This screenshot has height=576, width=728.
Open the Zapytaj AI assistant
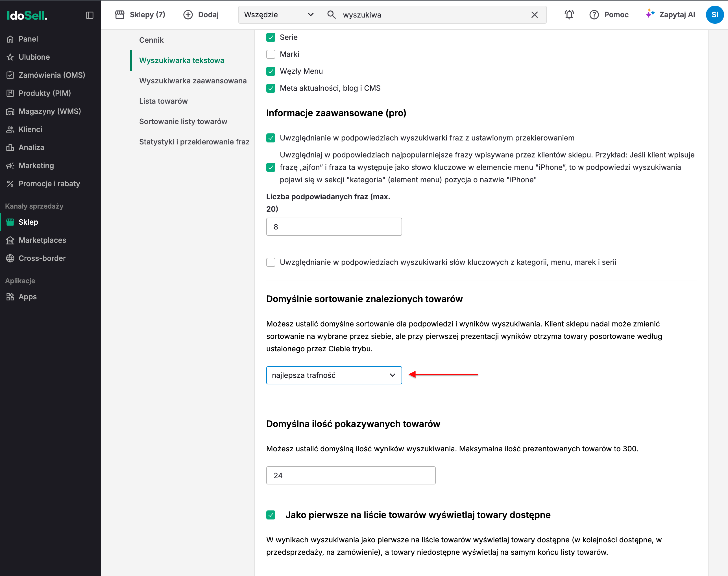tap(670, 15)
